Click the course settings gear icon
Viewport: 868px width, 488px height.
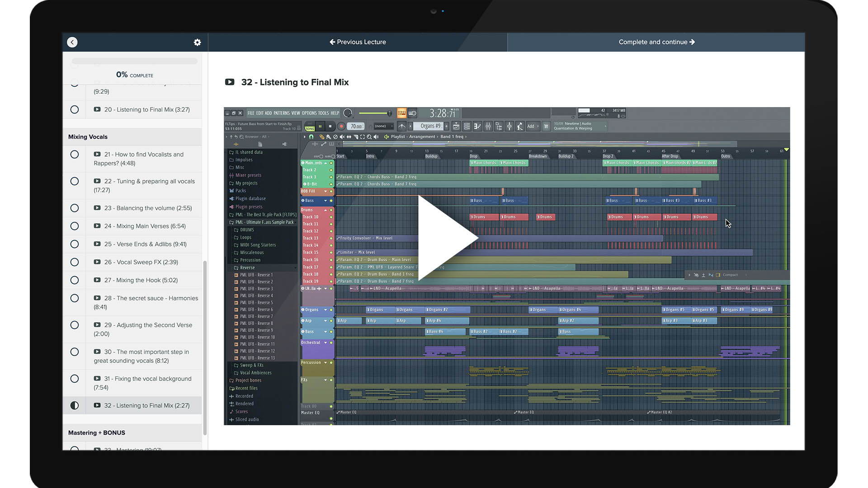click(197, 42)
